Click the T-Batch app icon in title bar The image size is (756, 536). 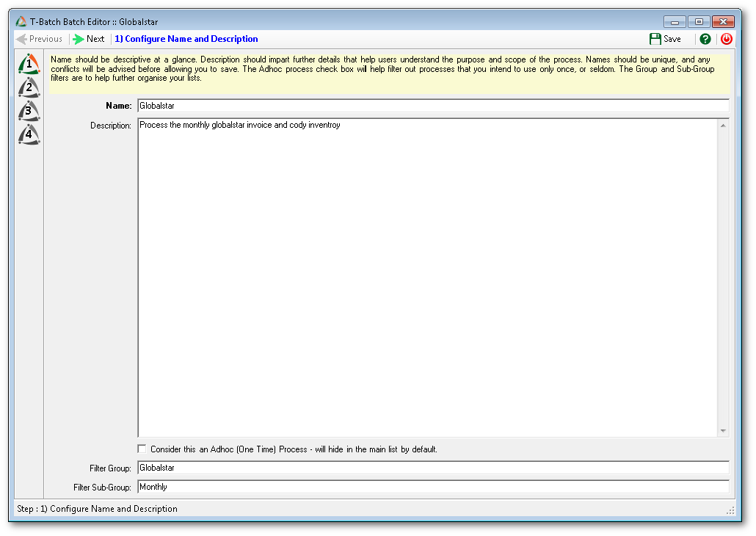tap(21, 22)
